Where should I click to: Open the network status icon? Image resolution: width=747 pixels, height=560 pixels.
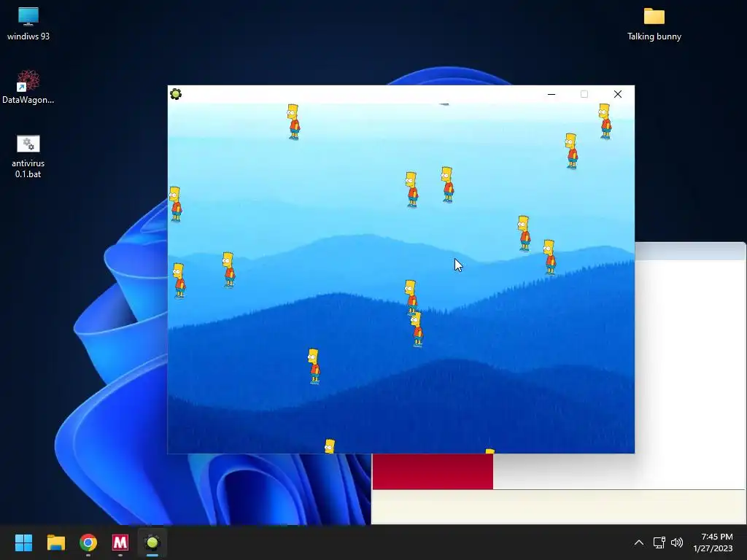(x=659, y=542)
